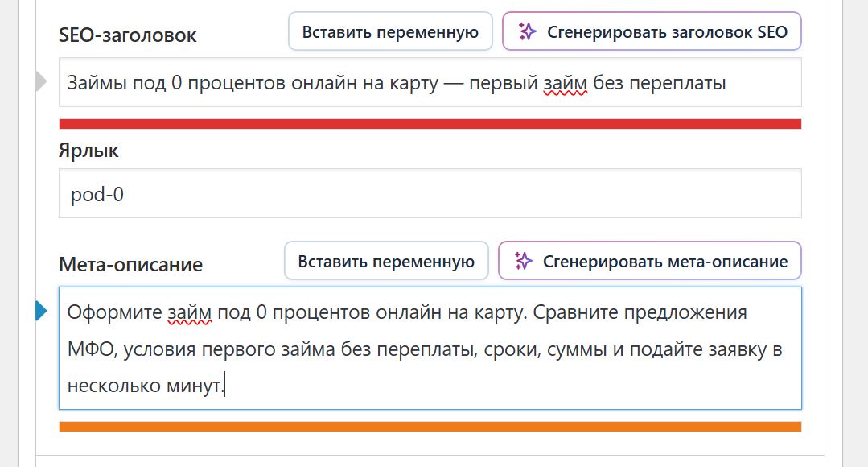Select the SEO-заголовок label
Viewport: 868px width, 467px height.
click(127, 35)
